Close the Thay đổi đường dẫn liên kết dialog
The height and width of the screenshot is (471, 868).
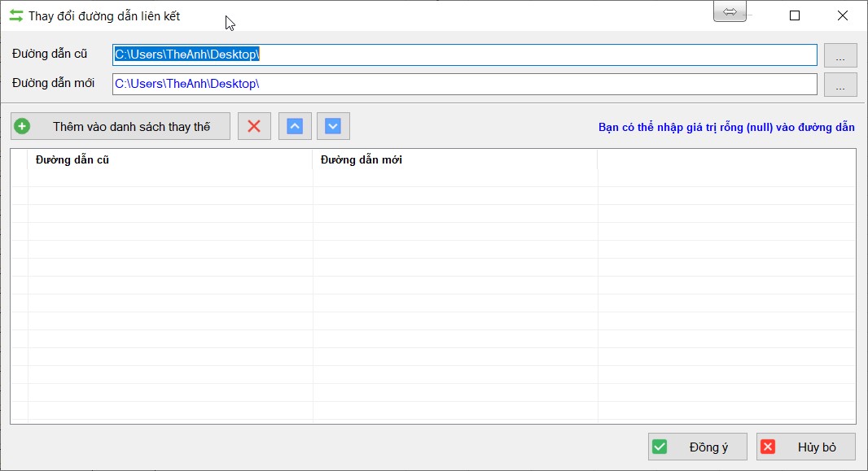point(843,15)
